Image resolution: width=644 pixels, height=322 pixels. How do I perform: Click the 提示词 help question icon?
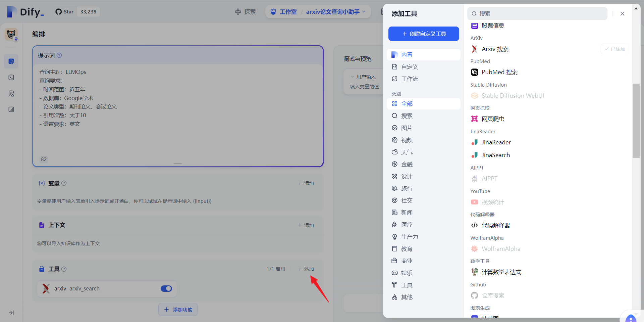[59, 55]
